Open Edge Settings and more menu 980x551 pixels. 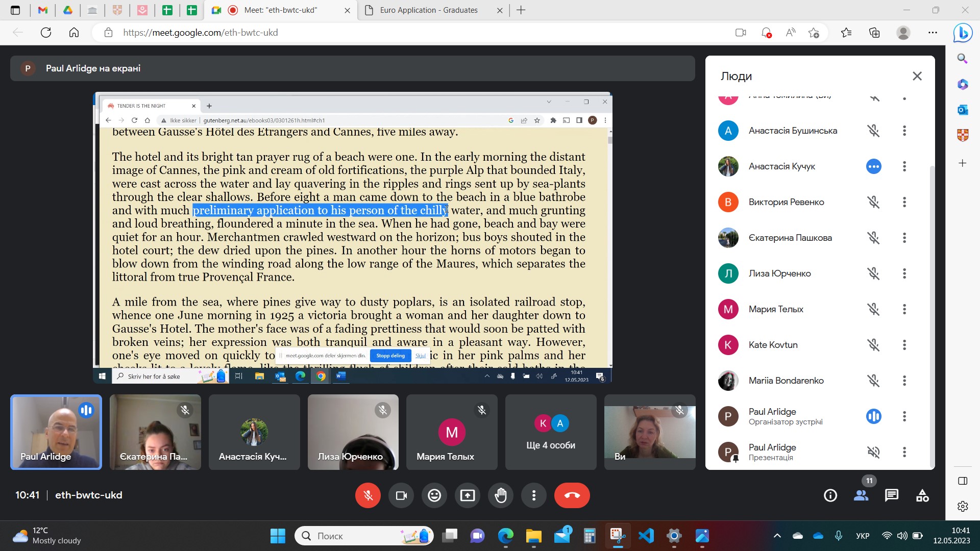933,33
